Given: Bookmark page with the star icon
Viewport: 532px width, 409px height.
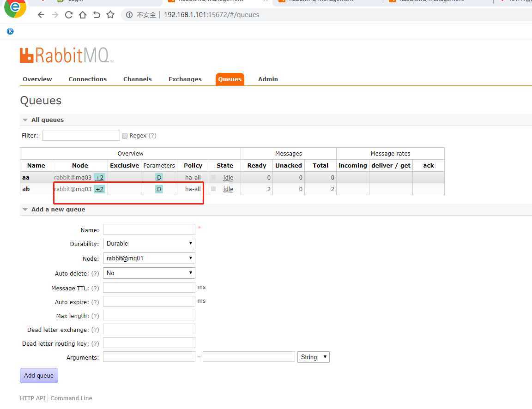Looking at the screenshot, I should pos(110,15).
